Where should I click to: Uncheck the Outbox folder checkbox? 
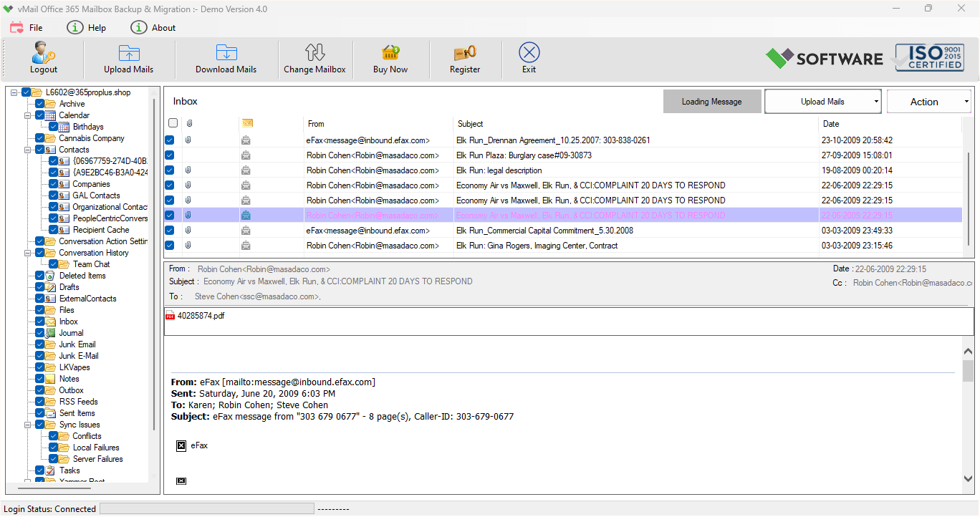coord(40,390)
